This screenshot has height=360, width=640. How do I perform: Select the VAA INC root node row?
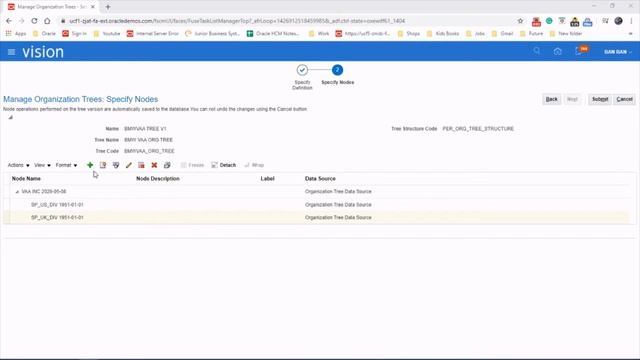320,191
